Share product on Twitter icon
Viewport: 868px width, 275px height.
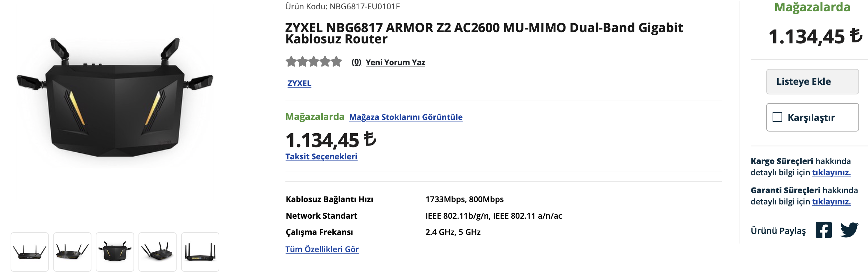click(849, 230)
